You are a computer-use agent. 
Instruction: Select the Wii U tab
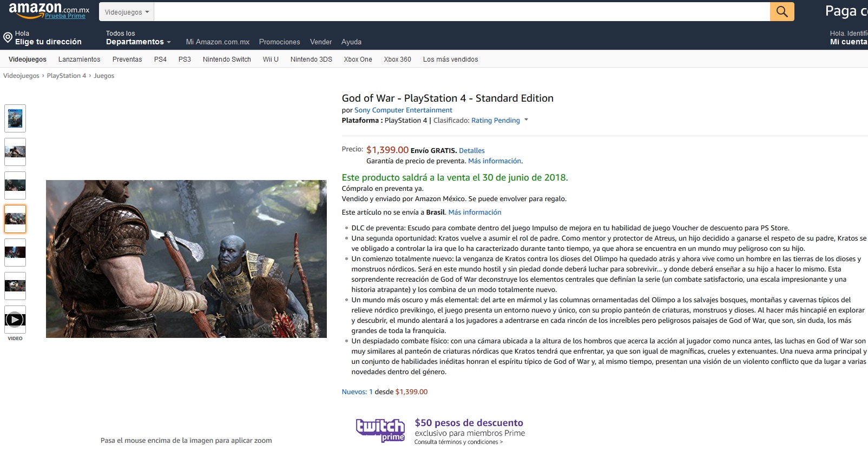click(x=271, y=59)
